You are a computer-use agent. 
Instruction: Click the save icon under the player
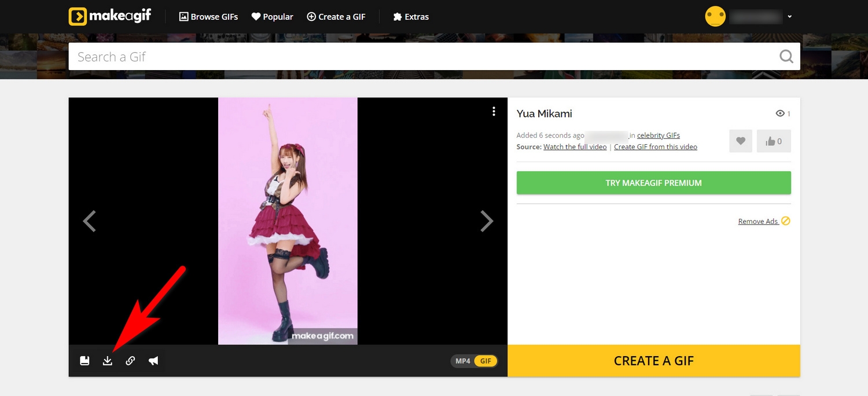[84, 361]
